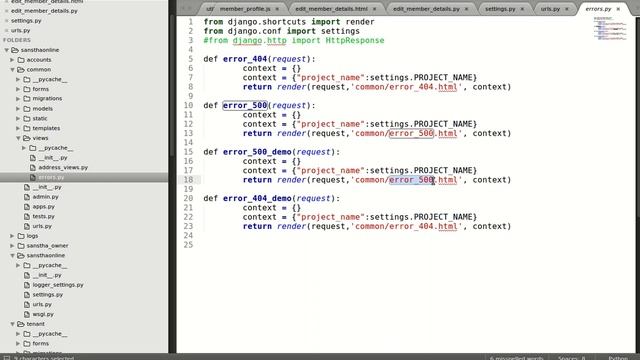Click error_404 function name on line 5

point(245,59)
